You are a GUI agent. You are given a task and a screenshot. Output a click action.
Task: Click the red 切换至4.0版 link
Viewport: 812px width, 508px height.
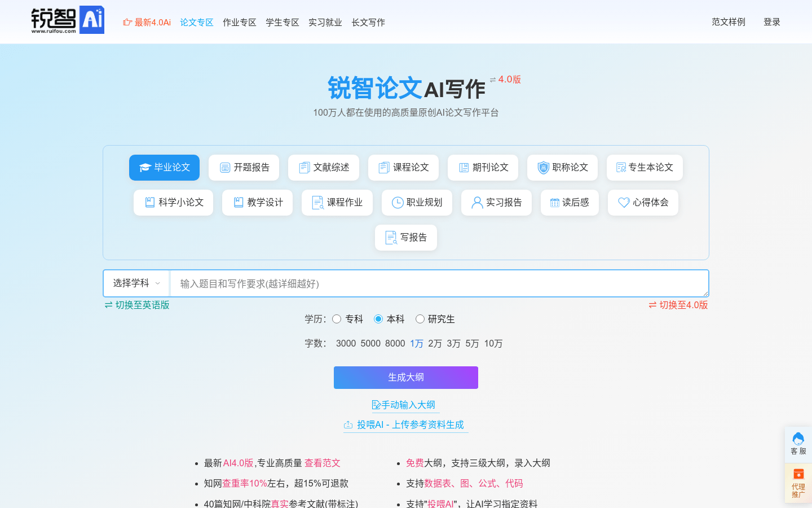click(678, 305)
